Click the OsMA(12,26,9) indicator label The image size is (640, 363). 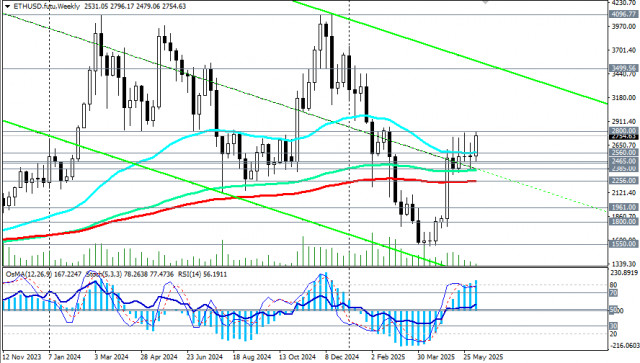coord(29,274)
